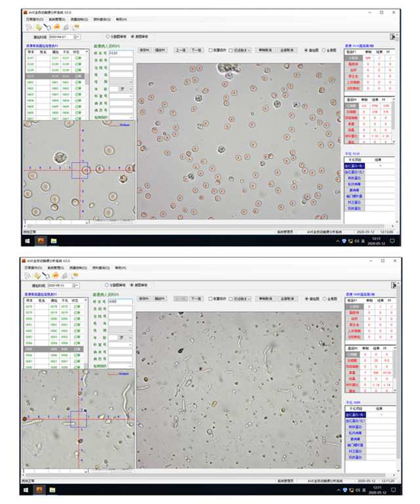420x504 pixels.
Task: Select the 0401 row in the sample list
Action: 55,82
